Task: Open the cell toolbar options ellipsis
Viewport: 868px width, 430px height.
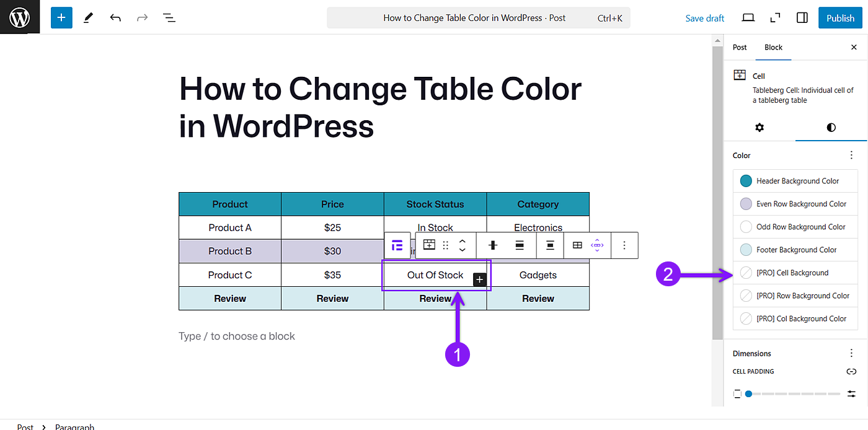Action: click(x=624, y=245)
